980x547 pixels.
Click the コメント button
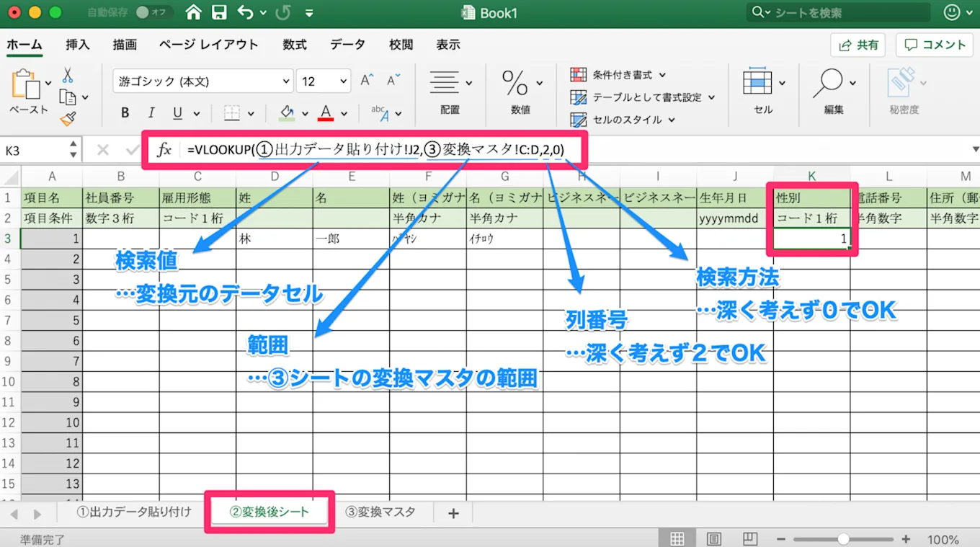(x=934, y=45)
